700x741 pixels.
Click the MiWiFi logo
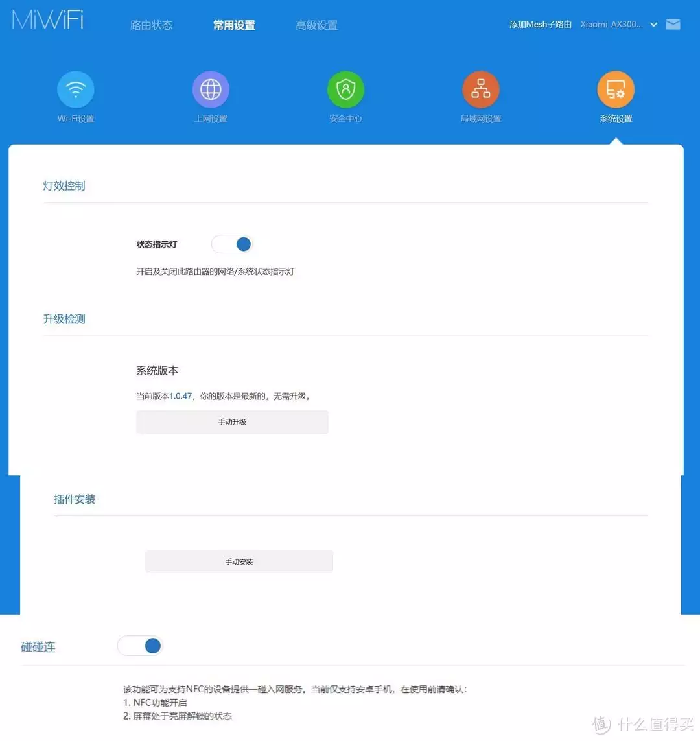pos(47,21)
